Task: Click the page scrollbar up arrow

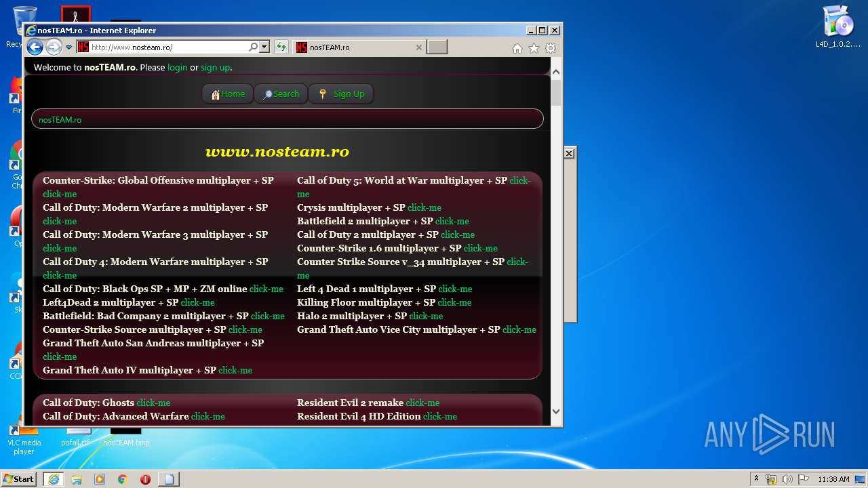Action: coord(556,72)
